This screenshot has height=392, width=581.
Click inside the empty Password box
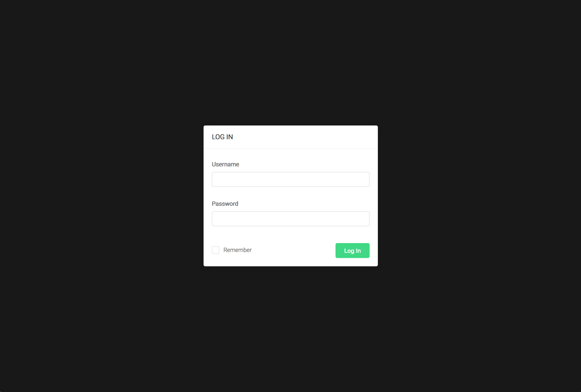(290, 219)
